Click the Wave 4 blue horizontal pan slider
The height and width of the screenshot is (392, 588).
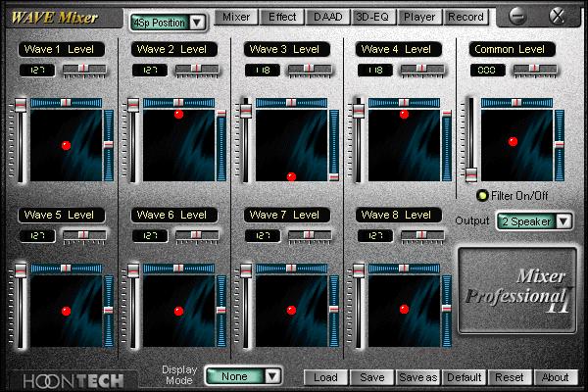(404, 103)
